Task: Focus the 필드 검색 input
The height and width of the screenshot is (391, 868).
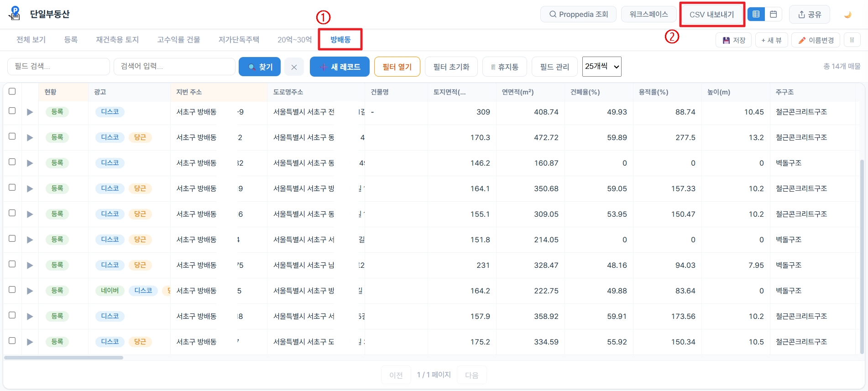Action: pos(58,67)
